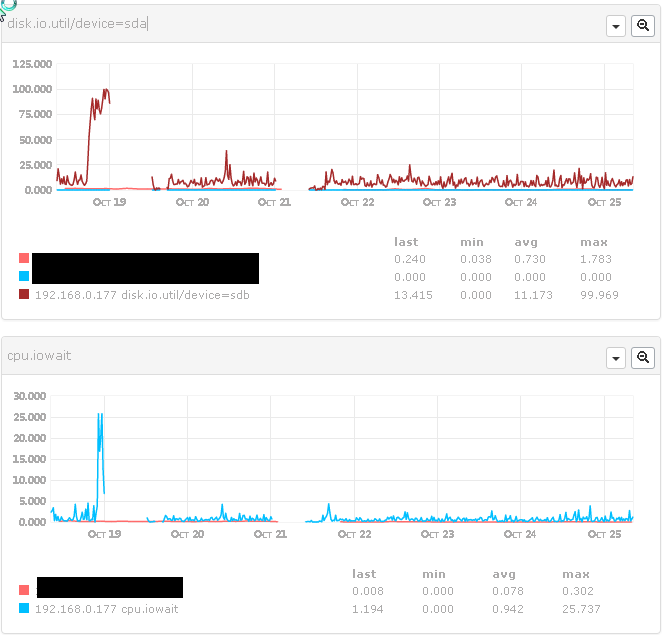This screenshot has width=662, height=635.
Task: Click blue legend swatch in disk.io.util legend
Action: pos(24,276)
